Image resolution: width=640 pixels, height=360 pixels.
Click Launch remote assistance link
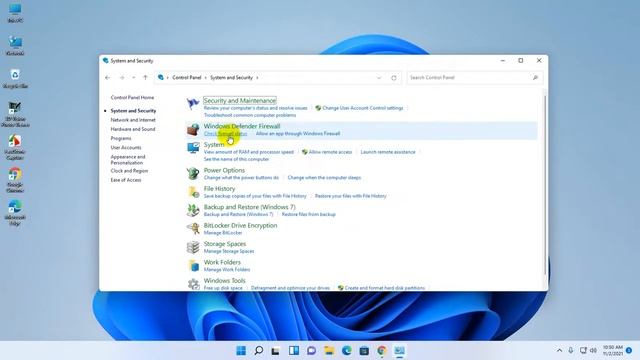[x=388, y=152]
